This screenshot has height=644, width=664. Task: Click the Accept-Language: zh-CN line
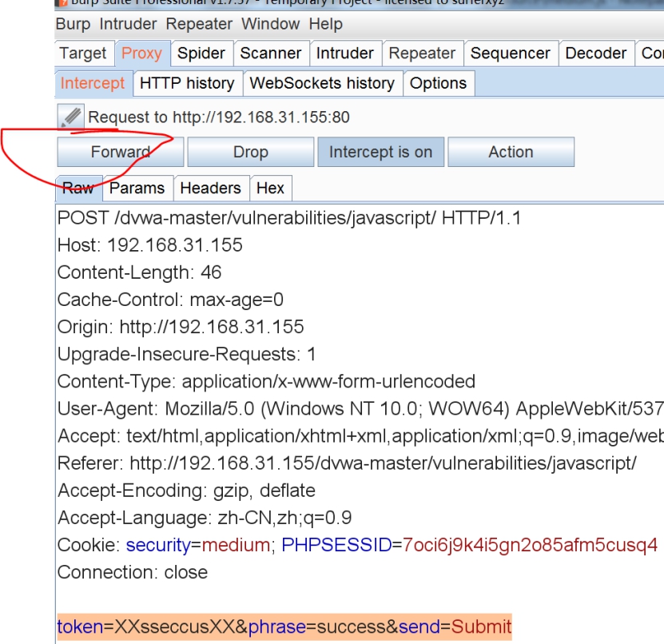coord(205,518)
